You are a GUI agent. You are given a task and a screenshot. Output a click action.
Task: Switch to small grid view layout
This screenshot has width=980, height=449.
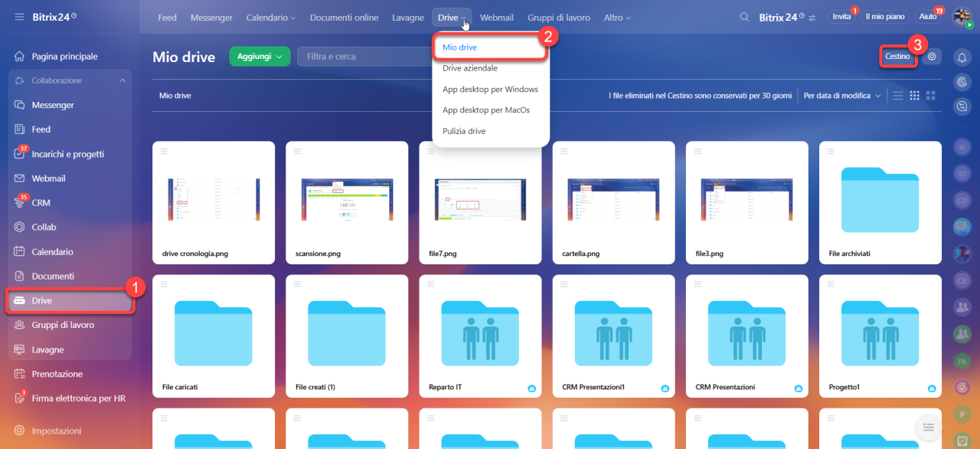pos(913,96)
